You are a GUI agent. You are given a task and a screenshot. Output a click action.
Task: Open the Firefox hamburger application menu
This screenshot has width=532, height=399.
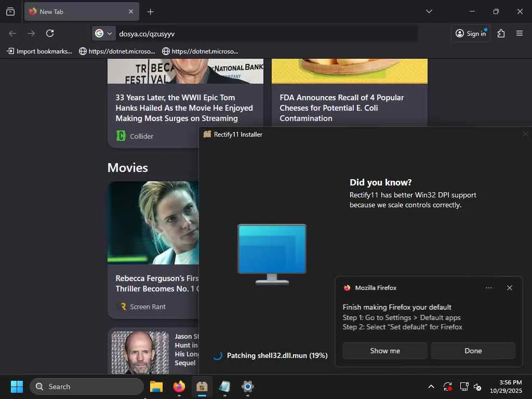520,33
